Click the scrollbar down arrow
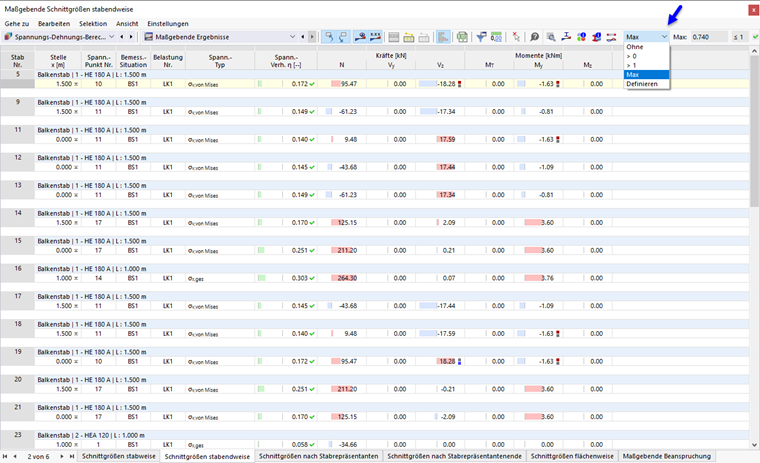Screen dimensions: 760x463 coord(754,445)
